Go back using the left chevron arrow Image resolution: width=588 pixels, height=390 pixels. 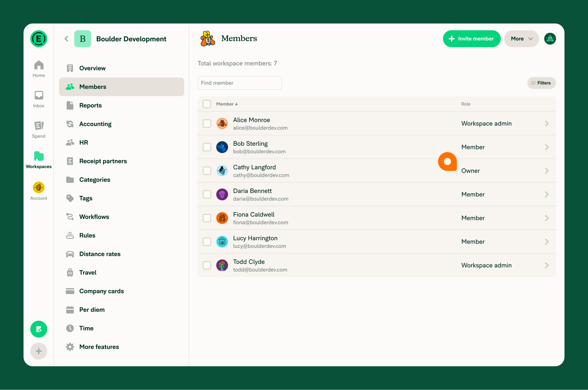[66, 39]
